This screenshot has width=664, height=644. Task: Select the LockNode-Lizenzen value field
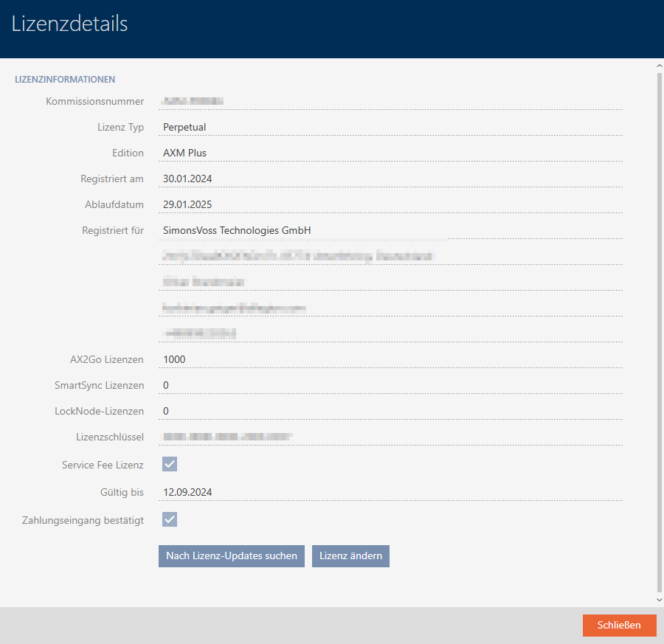(x=391, y=411)
